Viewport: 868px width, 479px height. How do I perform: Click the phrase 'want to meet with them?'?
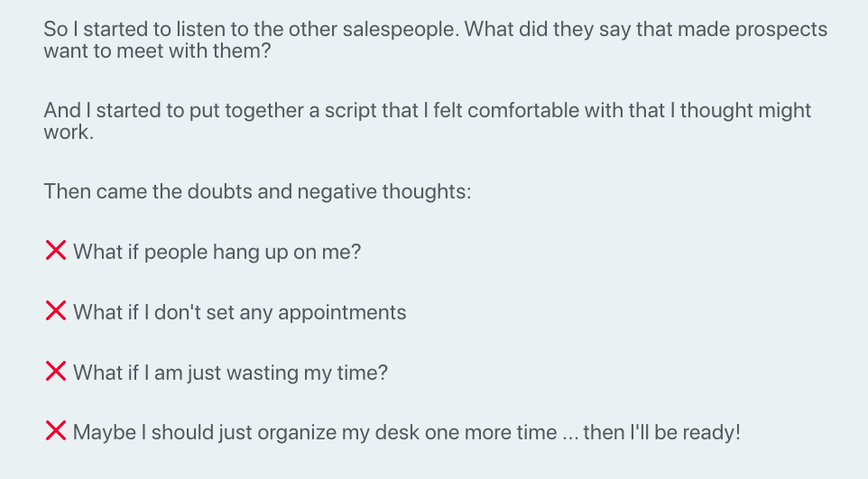tap(157, 51)
